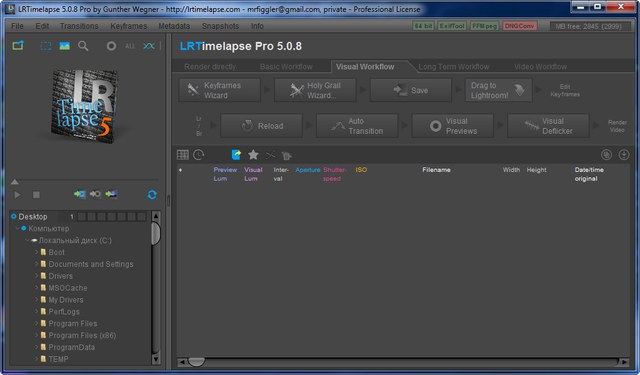Click the magnifying glass zoom icon

pyautogui.click(x=83, y=46)
